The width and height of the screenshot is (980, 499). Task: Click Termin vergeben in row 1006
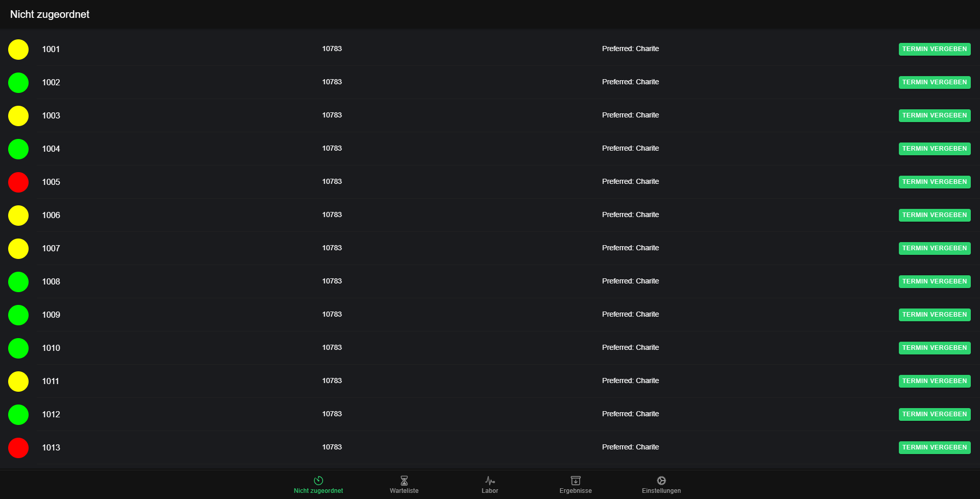pos(935,215)
